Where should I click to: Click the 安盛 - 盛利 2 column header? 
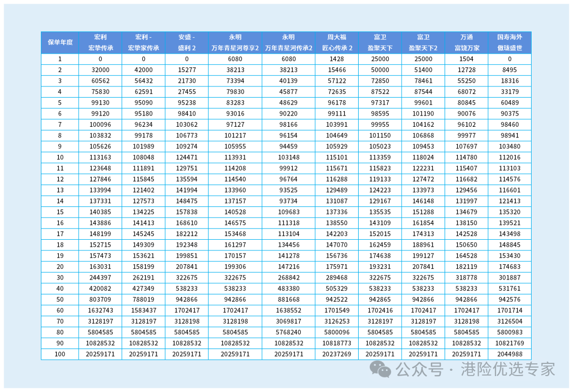(x=187, y=42)
